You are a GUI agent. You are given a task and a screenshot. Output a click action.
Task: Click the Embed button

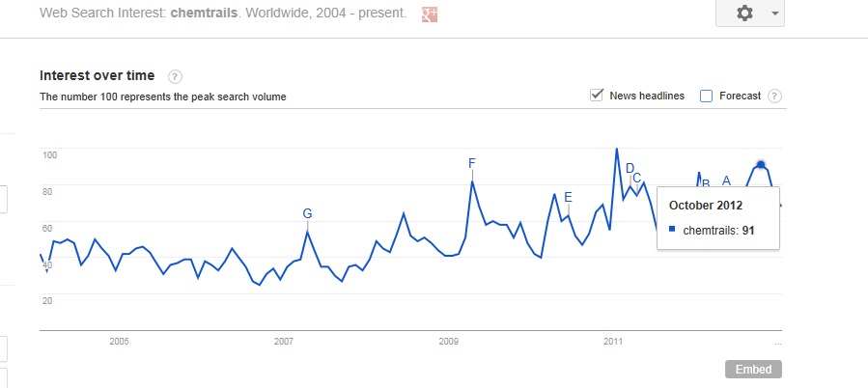753,370
